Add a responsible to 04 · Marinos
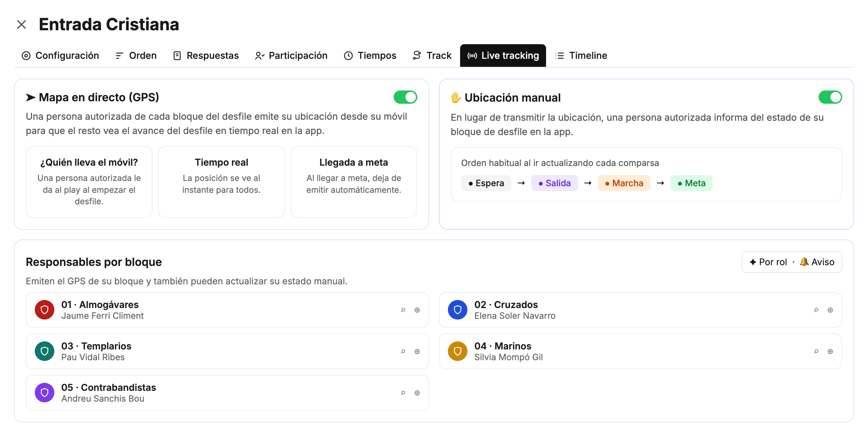Image resolution: width=868 pixels, height=434 pixels. click(830, 352)
